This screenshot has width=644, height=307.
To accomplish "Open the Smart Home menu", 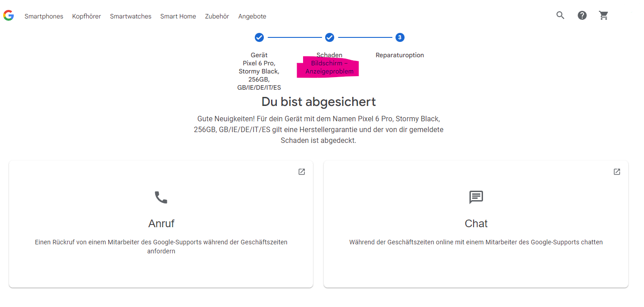I will coord(178,16).
